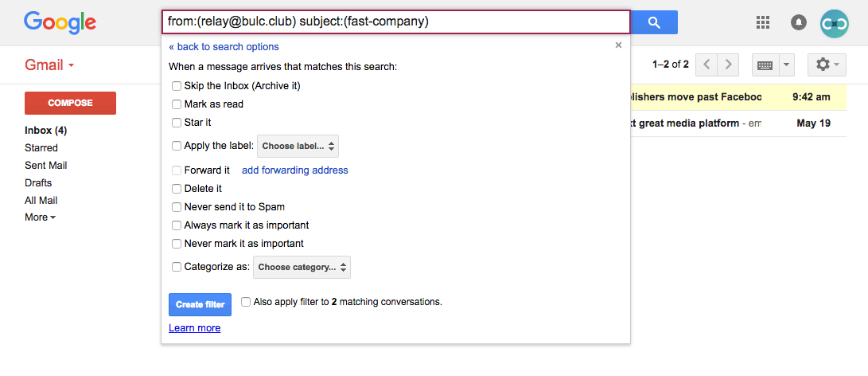Open the Choose category dropdown

point(302,267)
